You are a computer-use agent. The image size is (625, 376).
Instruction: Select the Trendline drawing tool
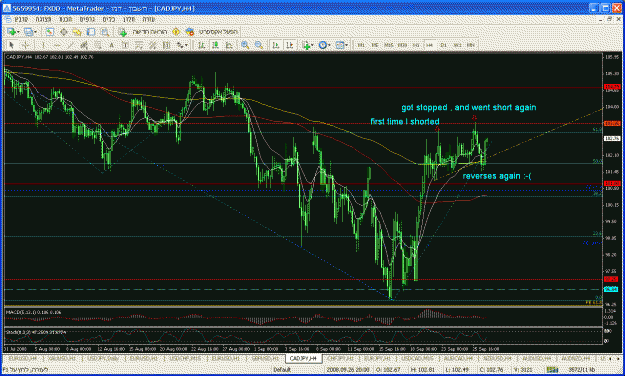[71, 45]
